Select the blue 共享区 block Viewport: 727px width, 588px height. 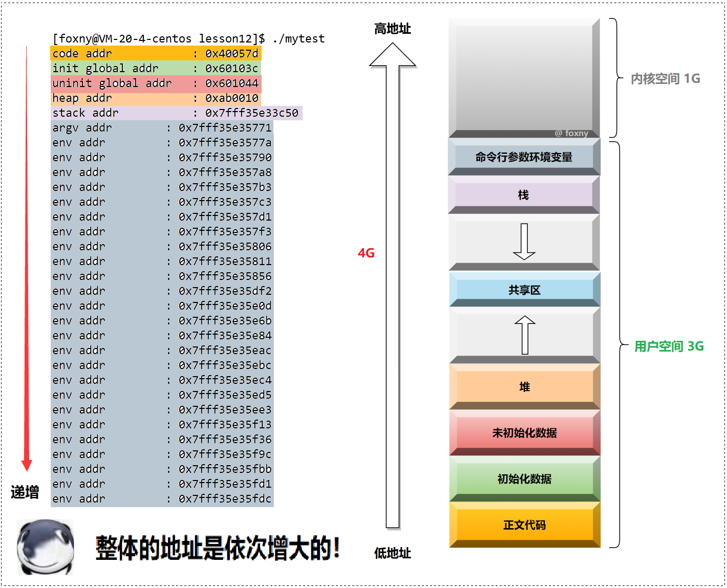click(x=524, y=290)
